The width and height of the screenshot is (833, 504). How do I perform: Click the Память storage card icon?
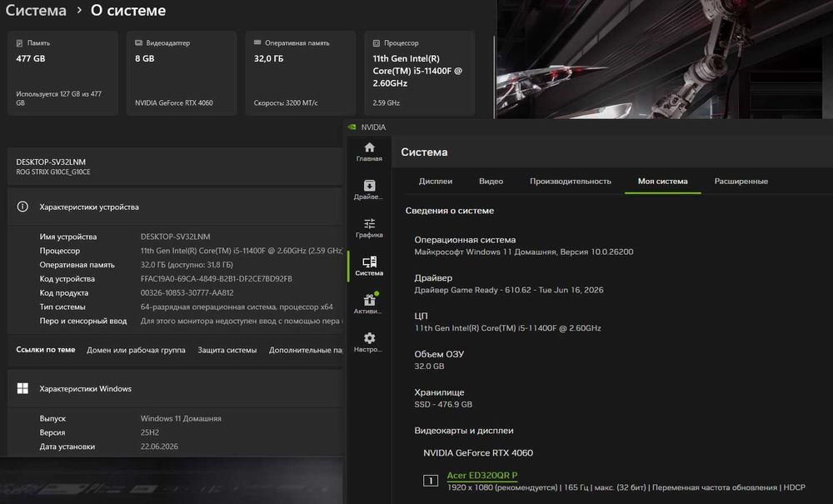(x=19, y=43)
